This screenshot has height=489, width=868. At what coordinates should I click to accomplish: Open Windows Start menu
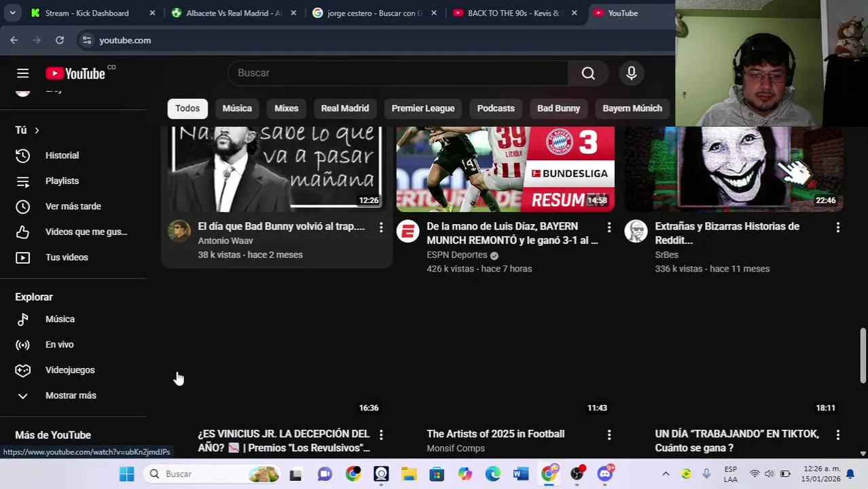point(127,474)
